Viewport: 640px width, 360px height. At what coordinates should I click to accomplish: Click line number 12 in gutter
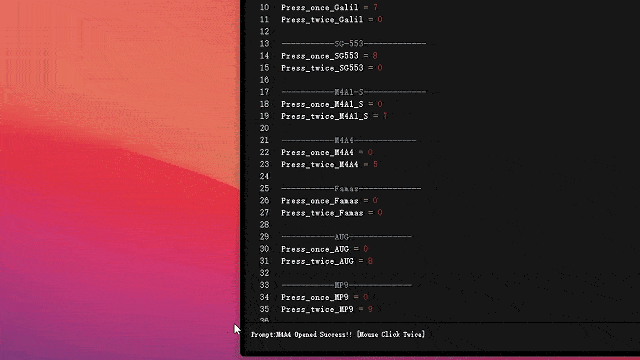coord(264,31)
